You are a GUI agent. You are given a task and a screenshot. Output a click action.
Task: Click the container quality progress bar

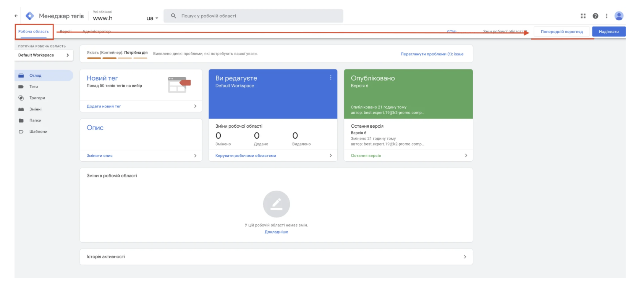point(117,58)
